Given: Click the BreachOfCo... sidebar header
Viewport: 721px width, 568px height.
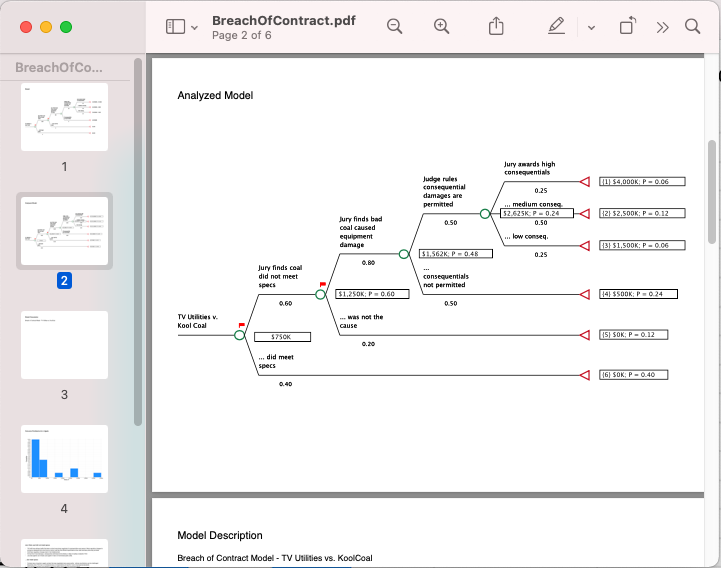Looking at the screenshot, I should 59,68.
